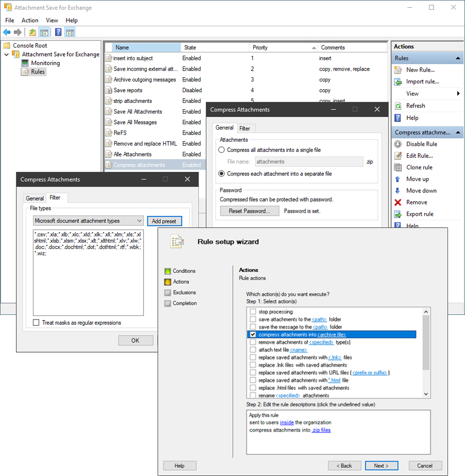Image resolution: width=465 pixels, height=476 pixels.
Task: Click the red Remove X icon
Action: (x=398, y=202)
